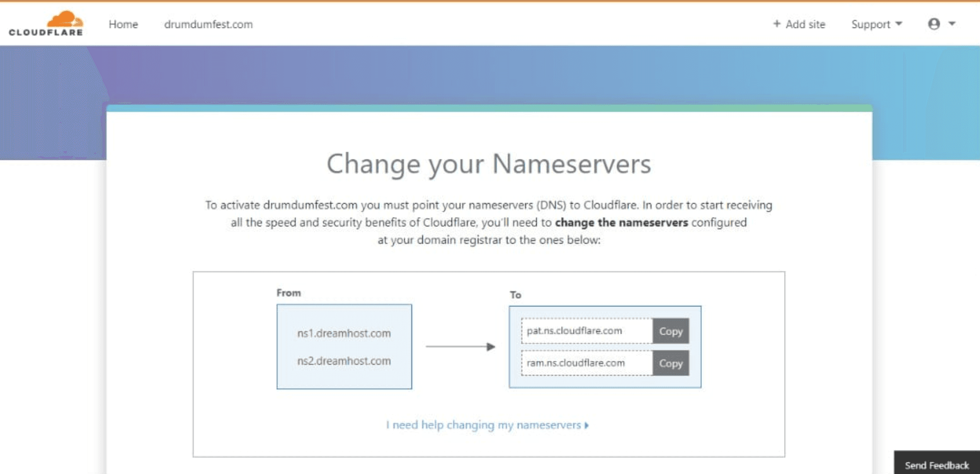
Task: Open "I need help changing my nameservers"
Action: pos(483,425)
